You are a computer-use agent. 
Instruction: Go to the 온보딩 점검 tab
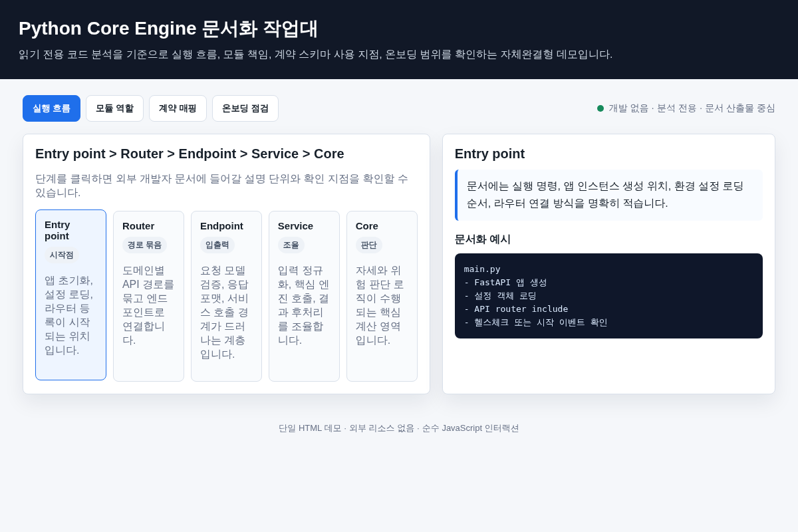pos(245,108)
